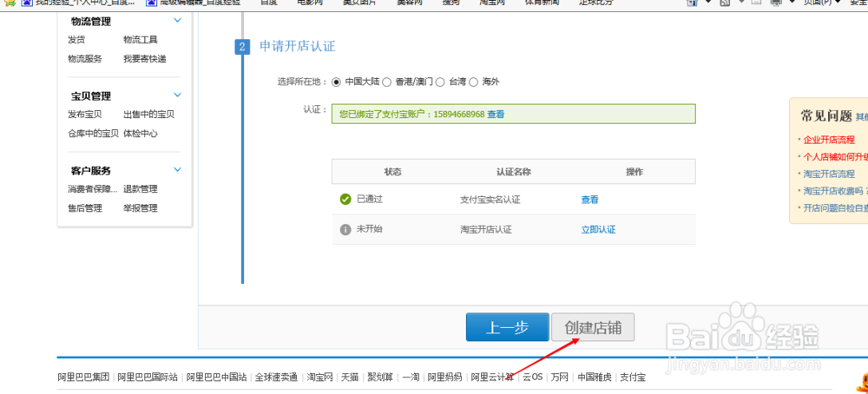Open the 天猫 footer link
Image resolution: width=868 pixels, height=394 pixels.
click(x=350, y=378)
